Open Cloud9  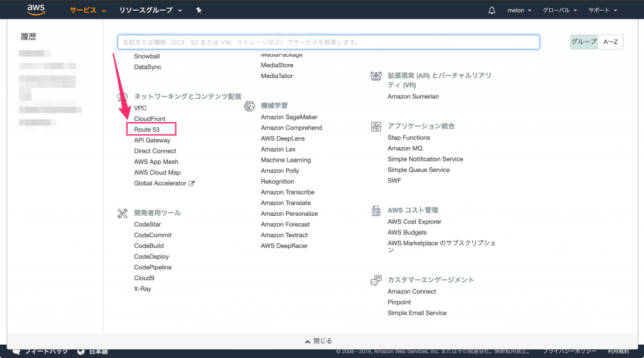(144, 278)
